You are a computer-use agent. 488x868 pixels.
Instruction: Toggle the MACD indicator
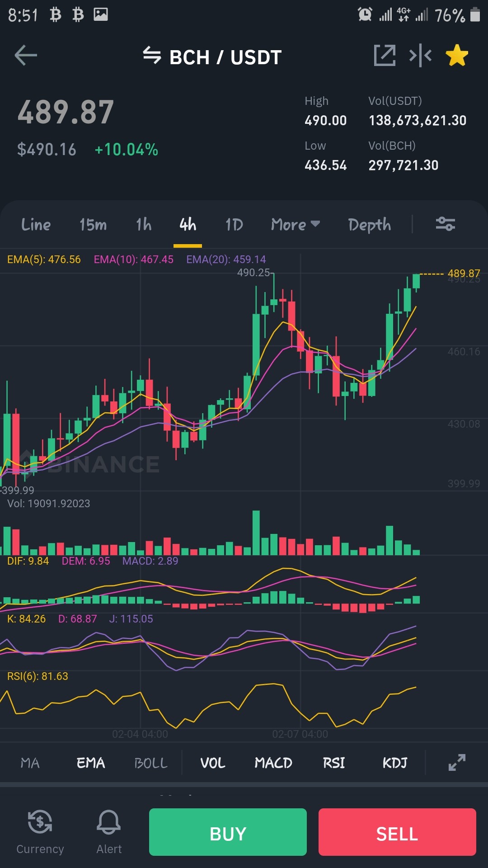point(273,763)
